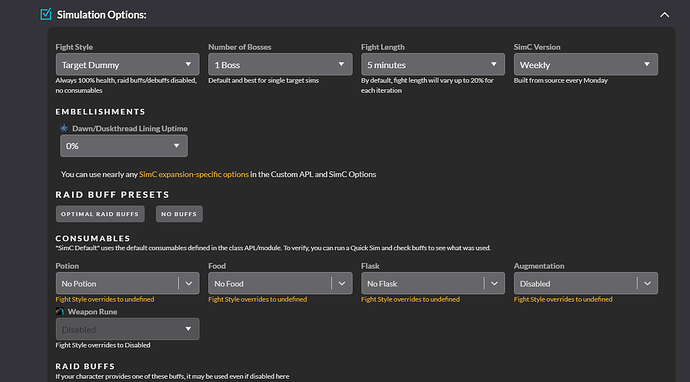The image size is (690, 382).
Task: Click the Potion dropdown arrow icon
Action: (189, 283)
